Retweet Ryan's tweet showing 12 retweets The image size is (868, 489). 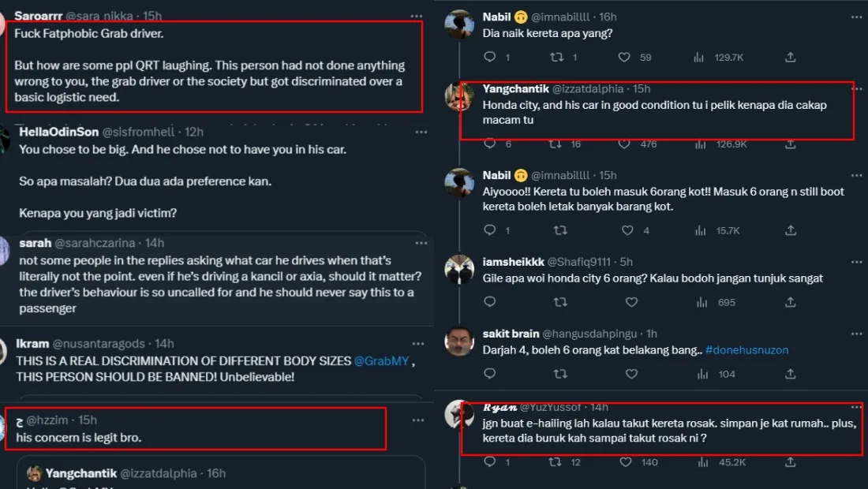tap(558, 461)
